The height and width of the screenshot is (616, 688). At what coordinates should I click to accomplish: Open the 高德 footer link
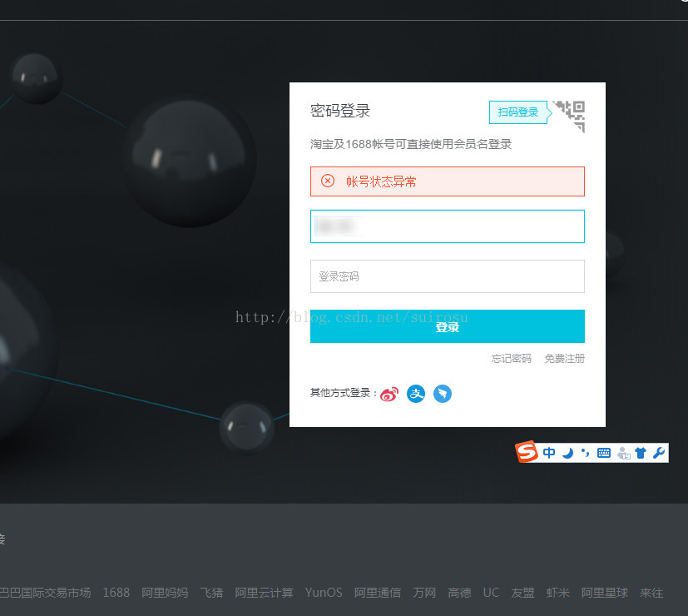[459, 593]
